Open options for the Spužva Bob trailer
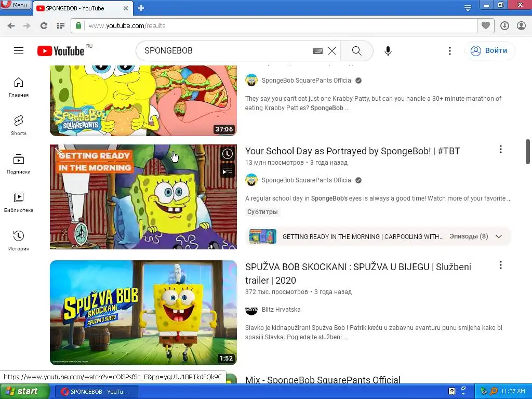This screenshot has height=399, width=532. click(x=500, y=265)
